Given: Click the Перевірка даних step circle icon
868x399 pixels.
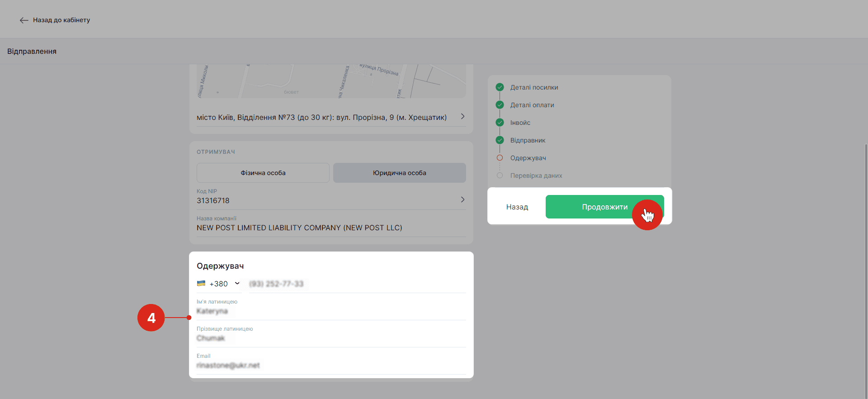Looking at the screenshot, I should pos(500,176).
